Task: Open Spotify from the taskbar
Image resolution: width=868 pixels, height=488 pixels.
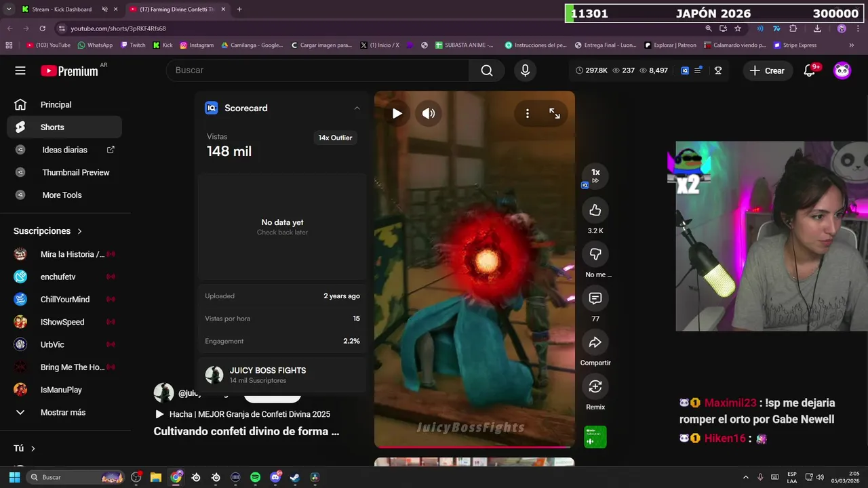Action: tap(255, 477)
